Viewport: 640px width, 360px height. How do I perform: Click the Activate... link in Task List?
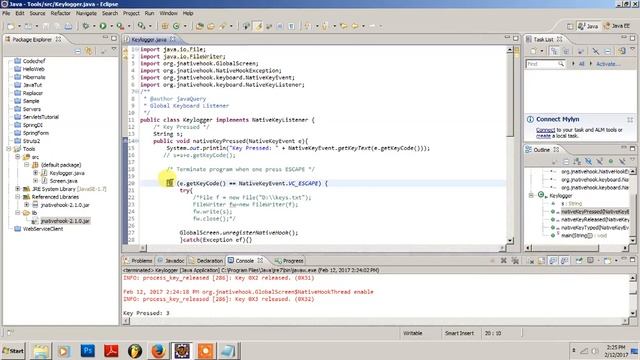point(608,64)
